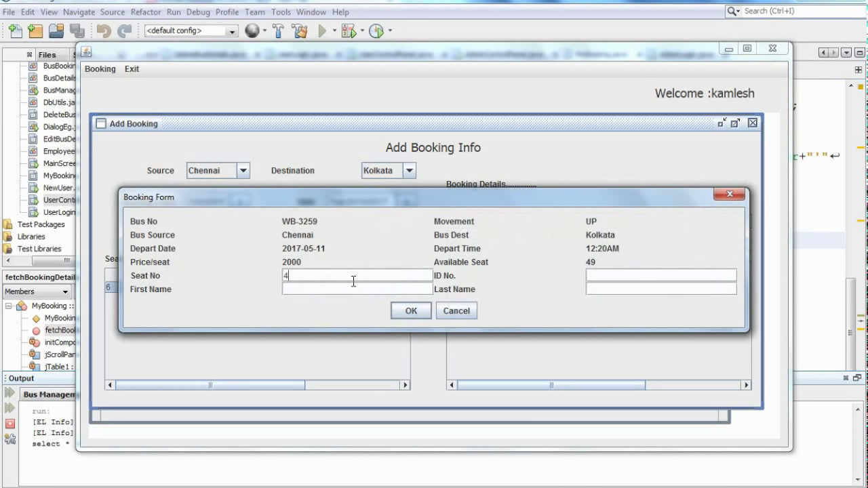Screen dimensions: 868x488
Task: Switch to the Files tab
Action: (x=46, y=55)
